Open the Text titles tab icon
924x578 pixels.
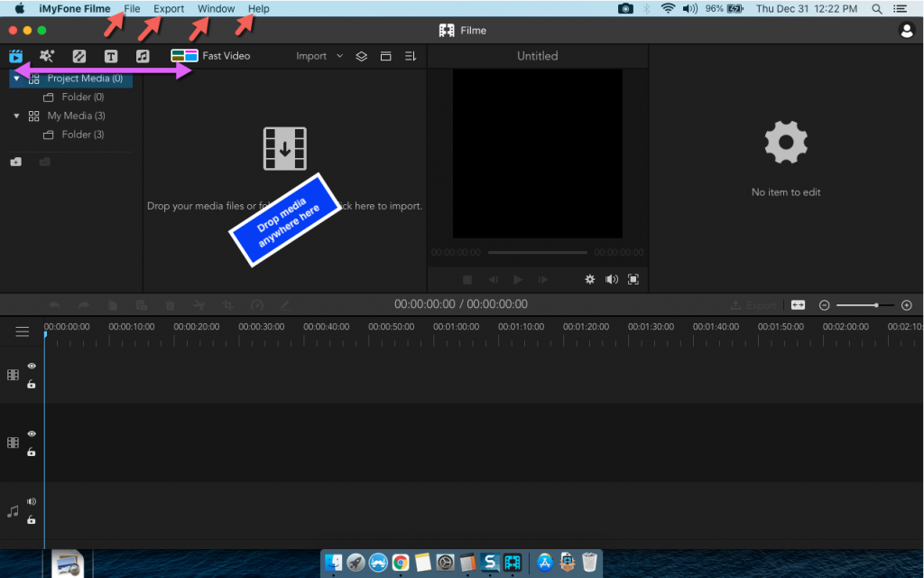(111, 56)
